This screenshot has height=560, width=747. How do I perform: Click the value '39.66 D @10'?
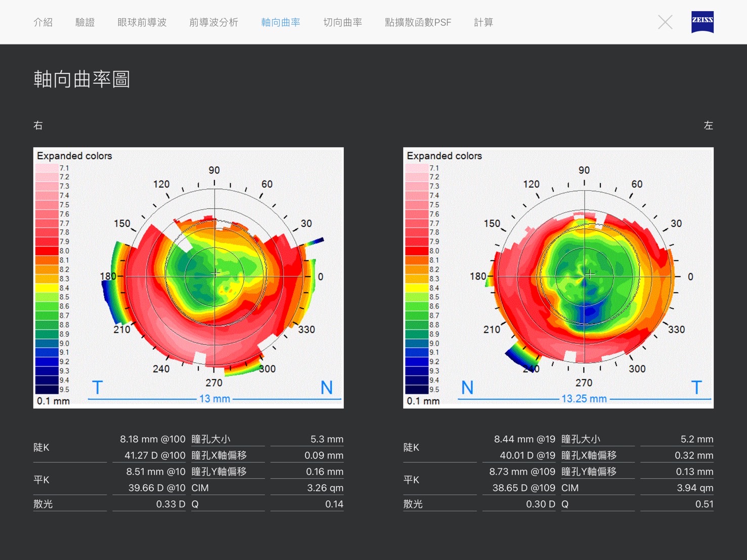[157, 488]
